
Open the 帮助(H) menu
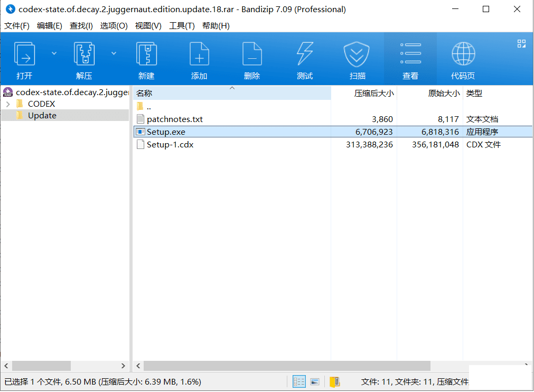(x=216, y=26)
